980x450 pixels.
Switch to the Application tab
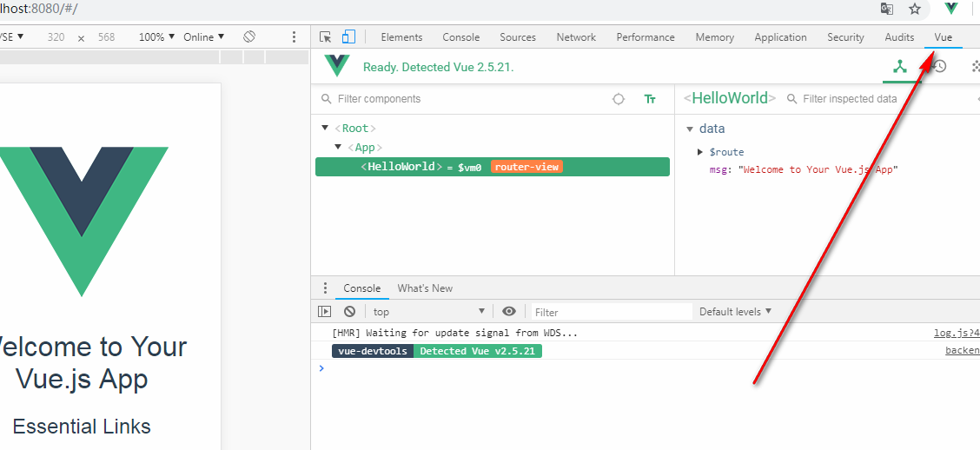(781, 37)
